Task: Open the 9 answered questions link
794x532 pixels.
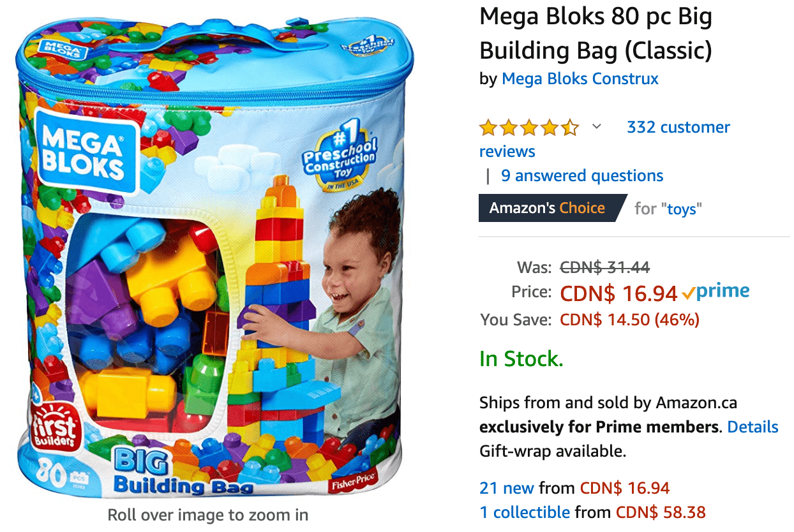Action: coord(582,175)
